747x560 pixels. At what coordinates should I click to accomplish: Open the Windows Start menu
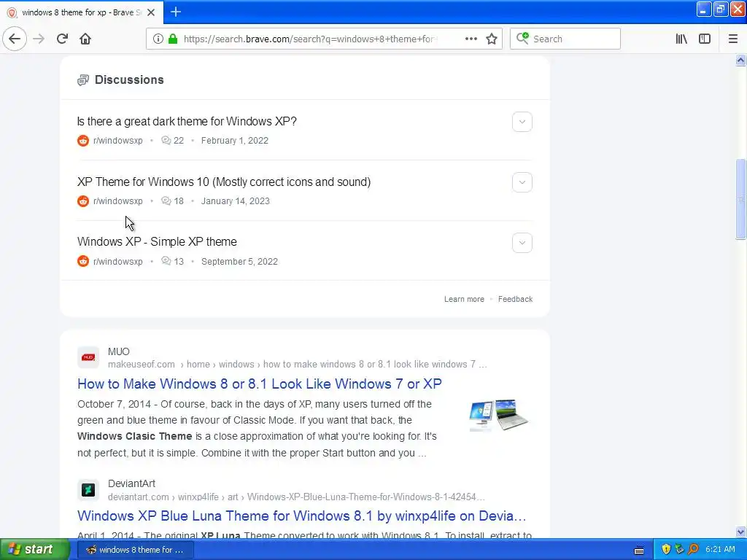coord(34,550)
